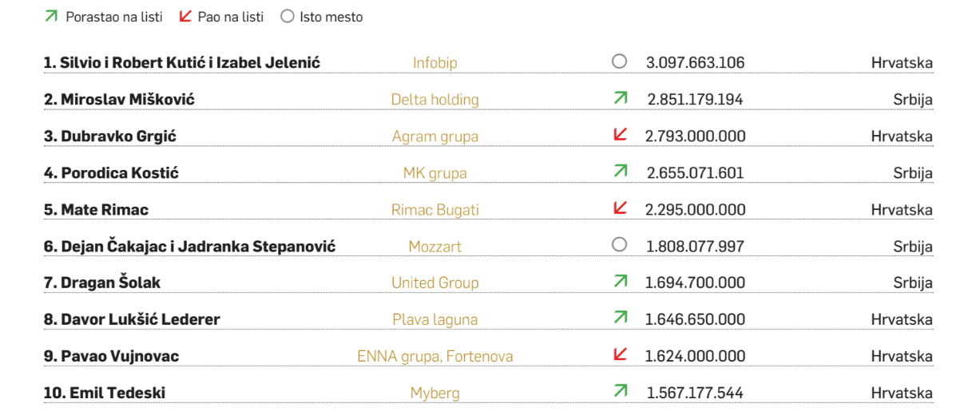Click the green arrow in Dragan Šolak row
Viewport: 980px width, 419px height.
point(620,281)
